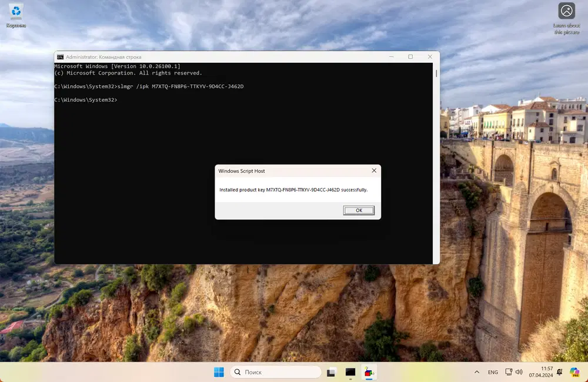
Task: Change the ENG input language
Action: point(493,372)
